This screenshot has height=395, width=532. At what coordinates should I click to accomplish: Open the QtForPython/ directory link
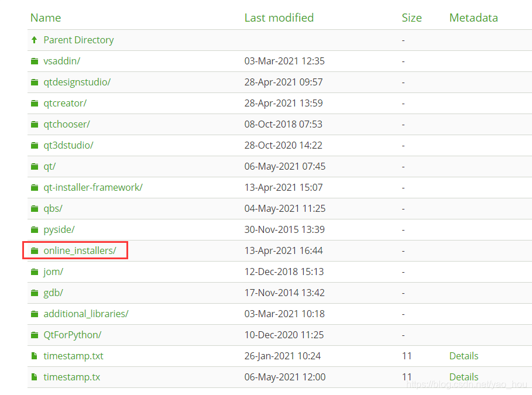[x=72, y=335]
